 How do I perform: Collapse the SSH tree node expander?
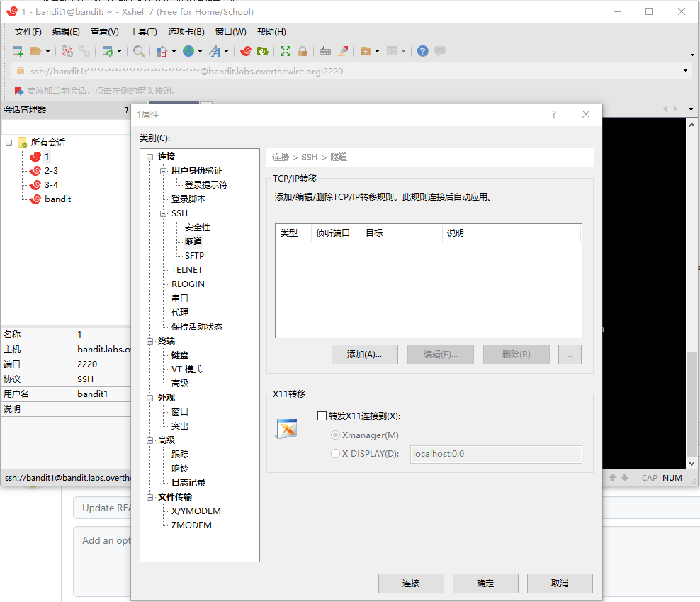click(164, 213)
